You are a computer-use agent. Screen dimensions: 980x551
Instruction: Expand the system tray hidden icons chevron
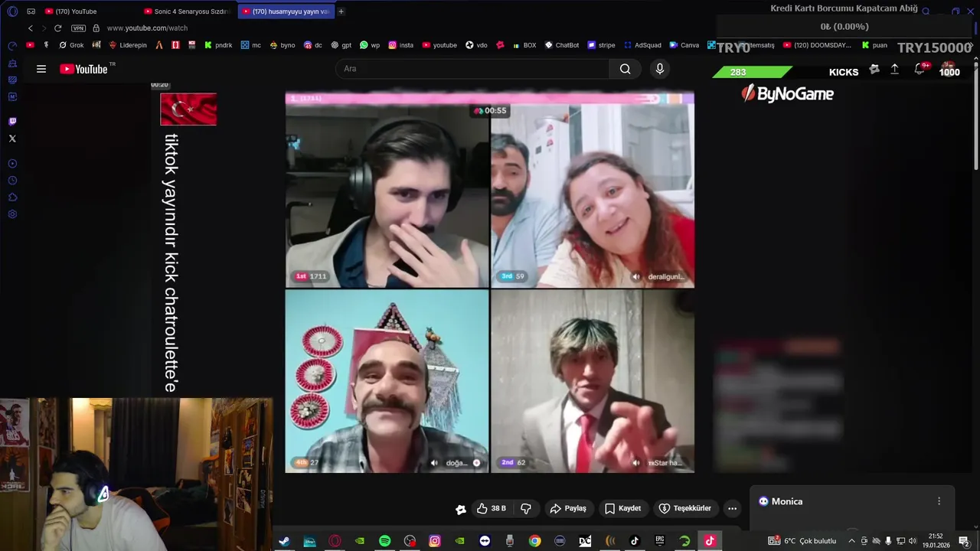pos(851,541)
